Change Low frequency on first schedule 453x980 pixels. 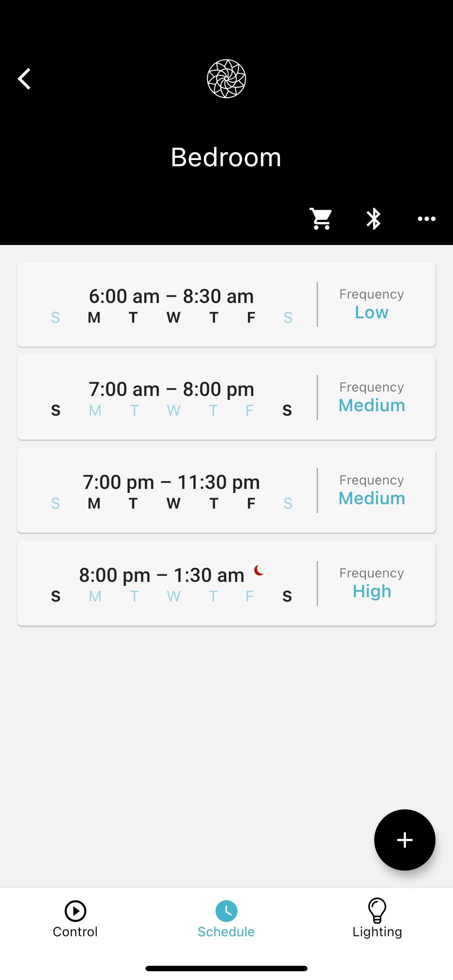(372, 312)
